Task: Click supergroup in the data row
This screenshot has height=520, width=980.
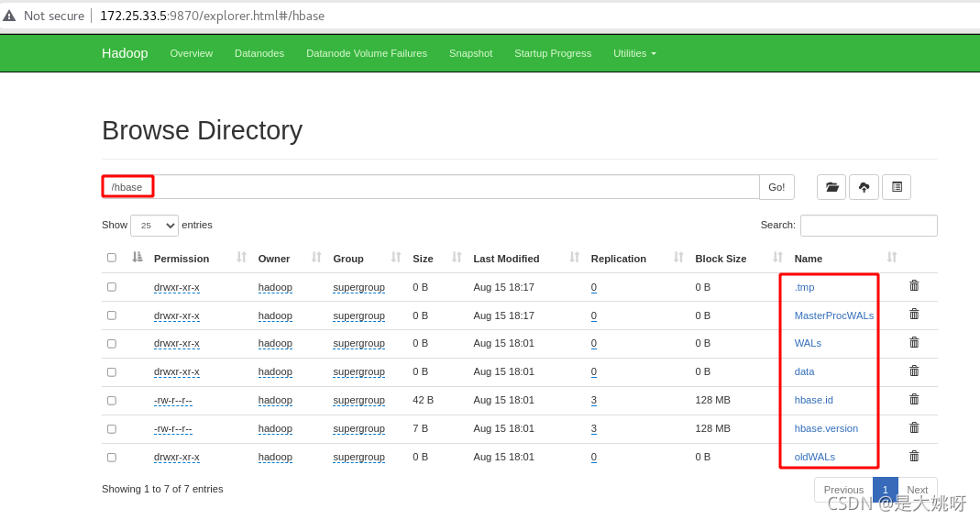Action: point(358,371)
